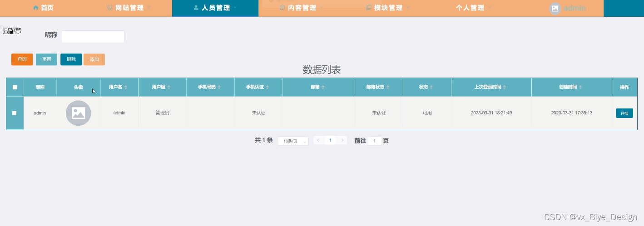
Task: Expand the 内容管理 dropdown arrow
Action: pyautogui.click(x=322, y=8)
